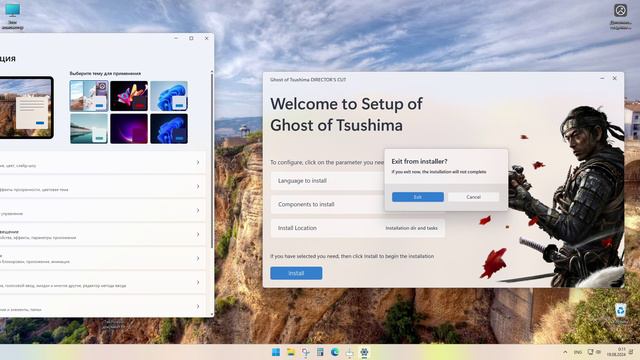Click the ENG language indicator
Image resolution: width=640 pixels, height=360 pixels.
(x=578, y=352)
